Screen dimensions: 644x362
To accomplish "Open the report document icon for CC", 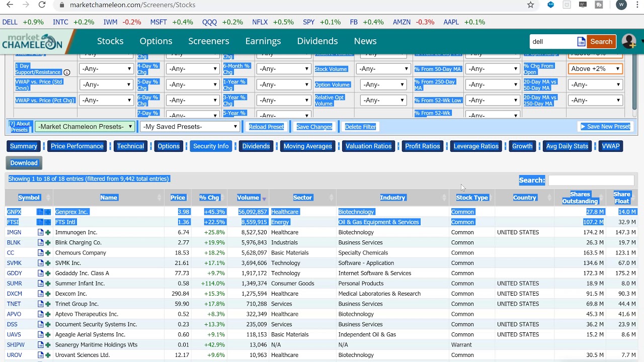I will pos(41,253).
